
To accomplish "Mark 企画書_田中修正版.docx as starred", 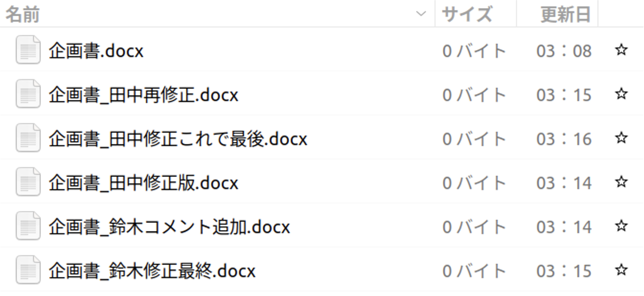I will coord(621,182).
